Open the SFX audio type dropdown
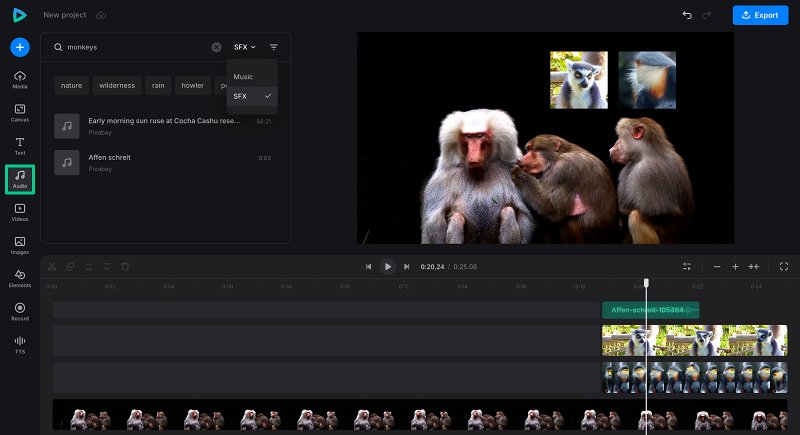This screenshot has width=800, height=435. tap(245, 47)
